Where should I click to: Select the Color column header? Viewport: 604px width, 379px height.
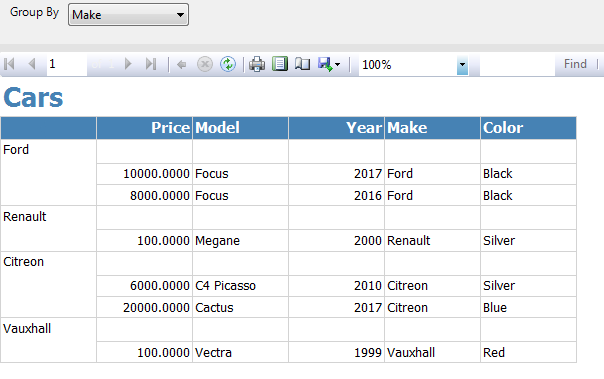(x=528, y=128)
